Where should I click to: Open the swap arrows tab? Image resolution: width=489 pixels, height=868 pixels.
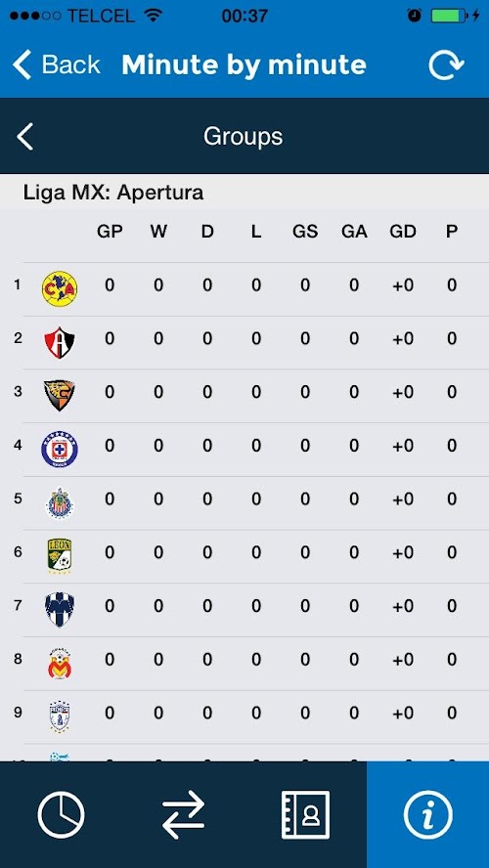click(183, 815)
